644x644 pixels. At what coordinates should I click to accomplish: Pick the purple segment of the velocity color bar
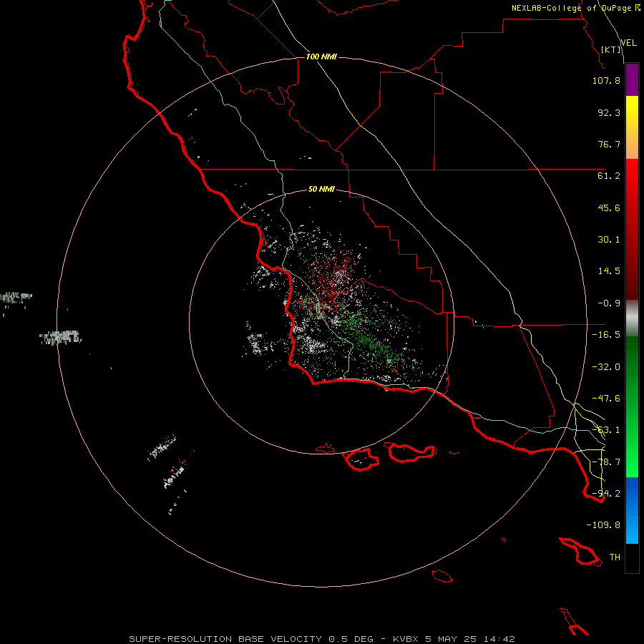click(x=632, y=80)
